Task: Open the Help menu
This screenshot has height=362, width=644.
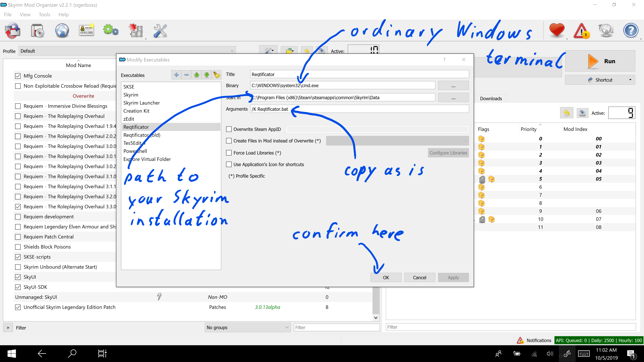Action: 64,15
